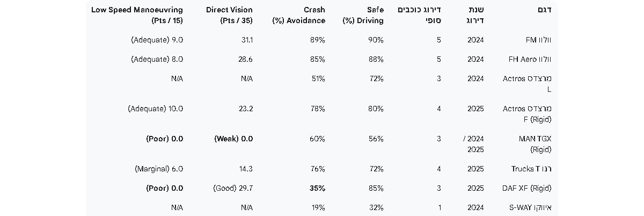The height and width of the screenshot is (216, 644).
Task: Click the 2024 / 2025 rating year cell
Action: (x=473, y=144)
